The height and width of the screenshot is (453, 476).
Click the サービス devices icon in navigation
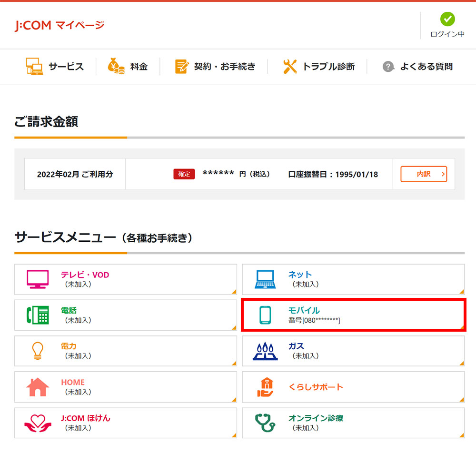34,66
